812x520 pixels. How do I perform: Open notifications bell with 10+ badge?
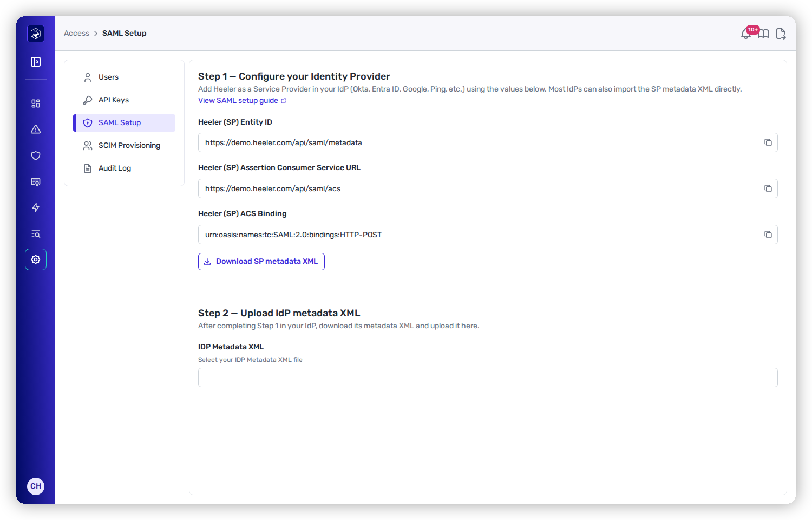(x=747, y=33)
